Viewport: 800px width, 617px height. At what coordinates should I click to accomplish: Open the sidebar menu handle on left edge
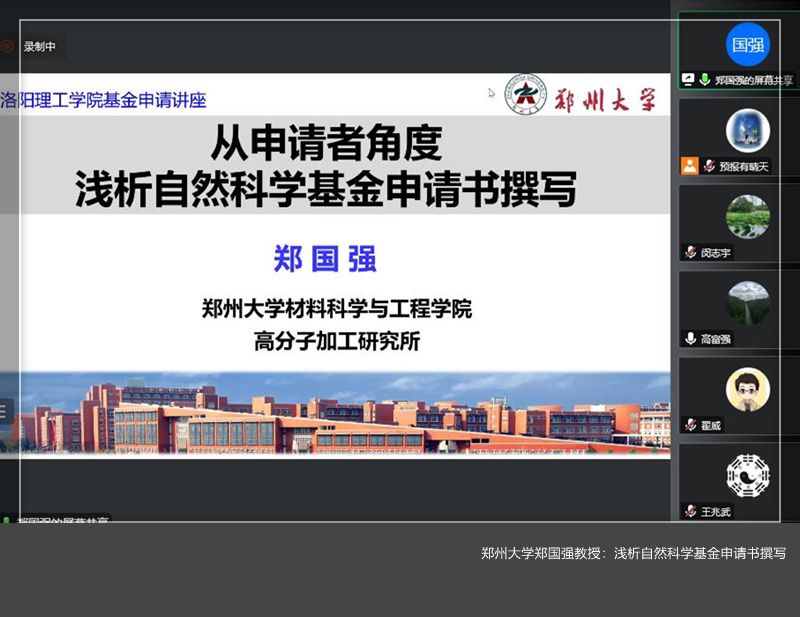coord(3,410)
